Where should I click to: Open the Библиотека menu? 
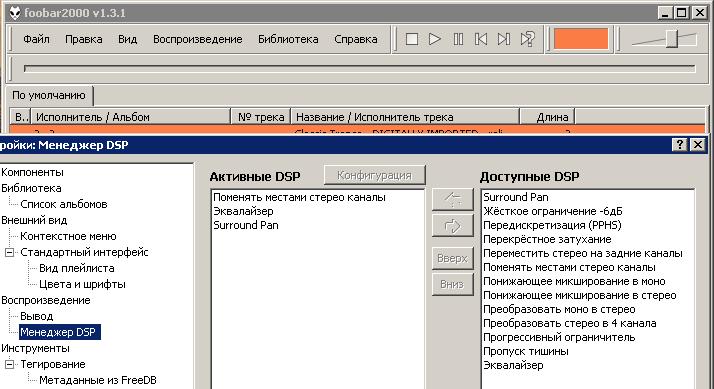pos(288,39)
